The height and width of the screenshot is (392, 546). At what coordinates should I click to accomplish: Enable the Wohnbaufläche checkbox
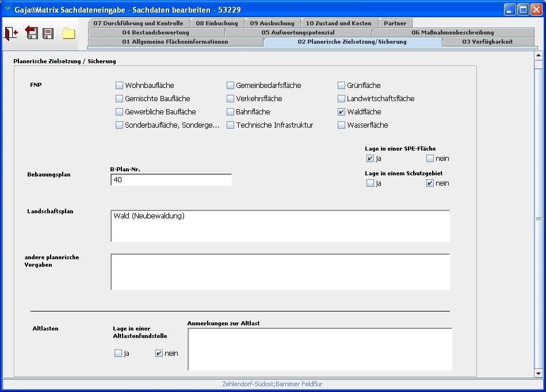120,86
